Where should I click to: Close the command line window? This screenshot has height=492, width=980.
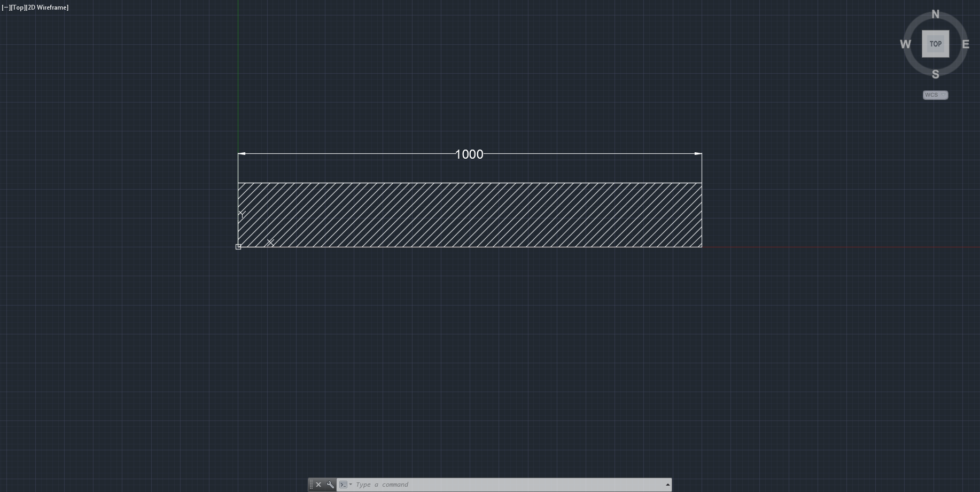pos(318,485)
